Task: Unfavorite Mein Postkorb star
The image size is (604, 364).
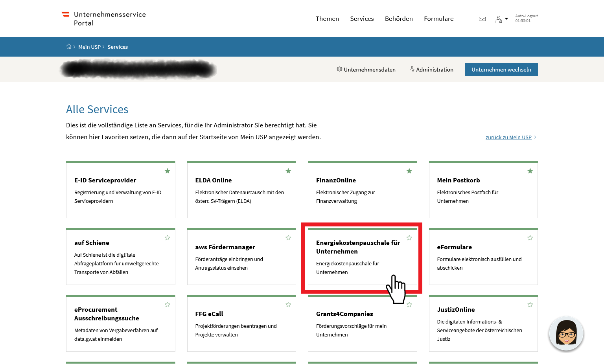Action: (x=530, y=171)
